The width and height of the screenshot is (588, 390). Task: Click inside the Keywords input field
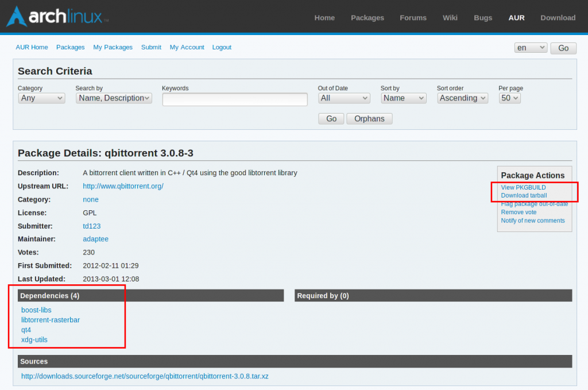(x=234, y=99)
